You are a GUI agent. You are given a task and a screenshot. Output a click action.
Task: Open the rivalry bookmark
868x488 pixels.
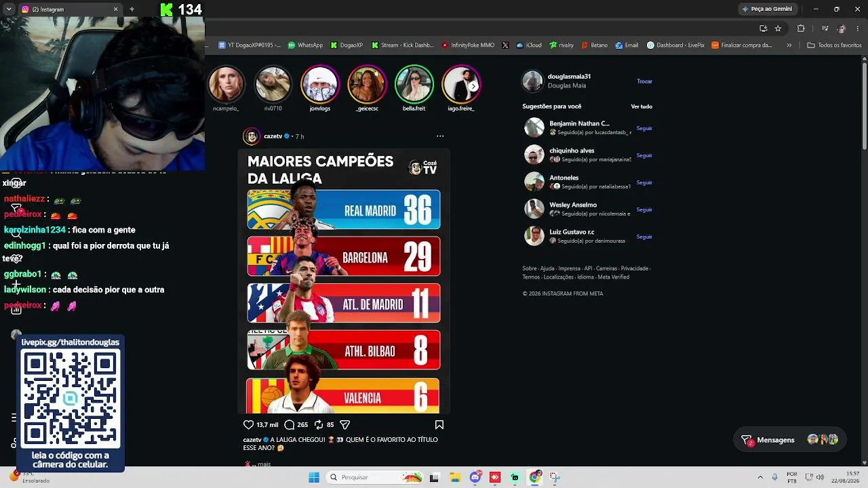561,45
